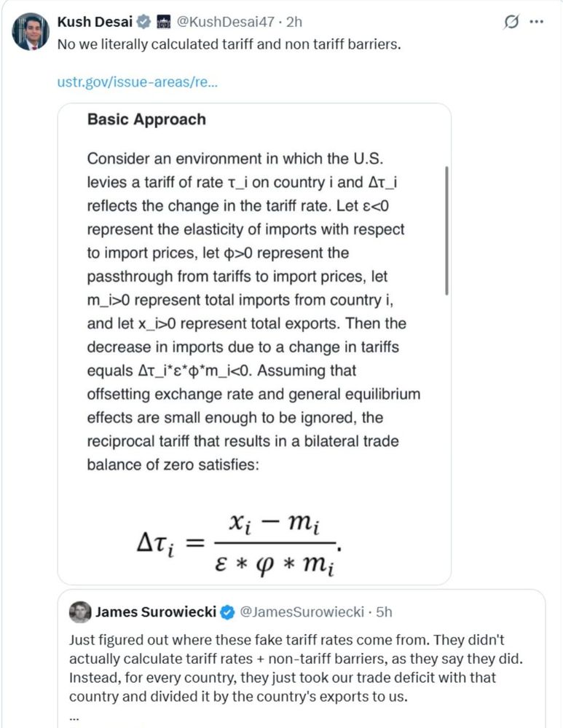Click James Surowiecki's blue verified checkmark
Viewport: 563px width, 728px height.
coord(227,612)
